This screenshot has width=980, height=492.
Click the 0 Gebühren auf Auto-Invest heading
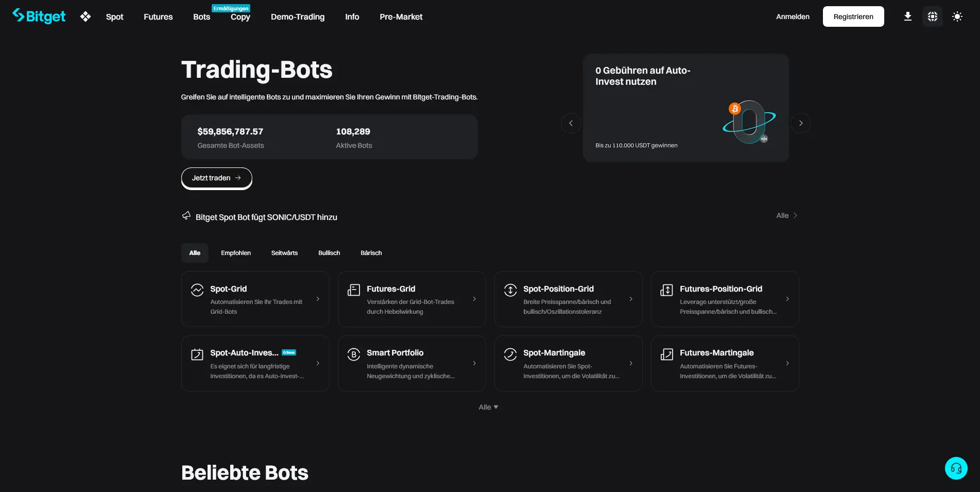[x=643, y=76]
